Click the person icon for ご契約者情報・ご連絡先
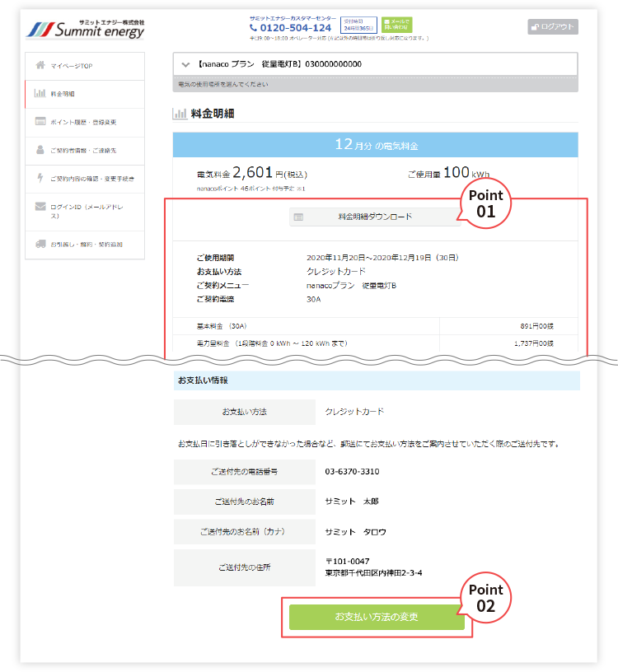618x672 pixels. point(40,151)
